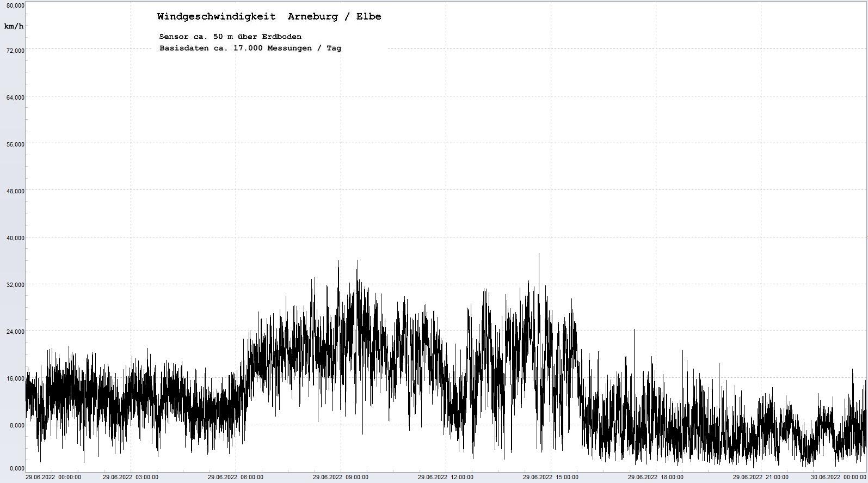Viewport: 868px width, 483px height.
Task: Click the 'Sensor ca. 50 m über Erdboden' text
Action: [x=230, y=36]
